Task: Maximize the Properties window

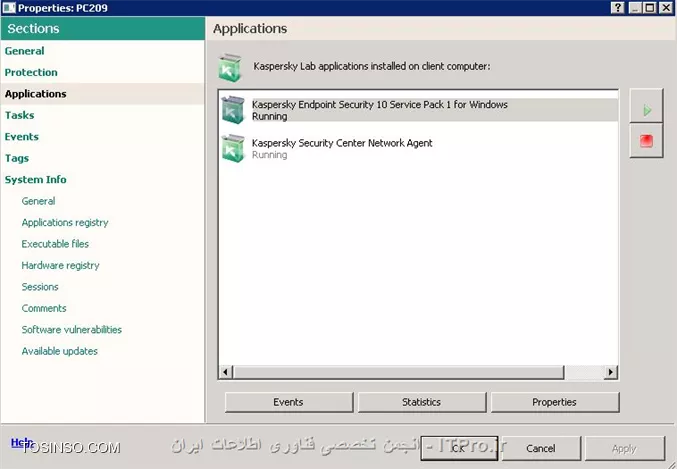Action: click(650, 8)
